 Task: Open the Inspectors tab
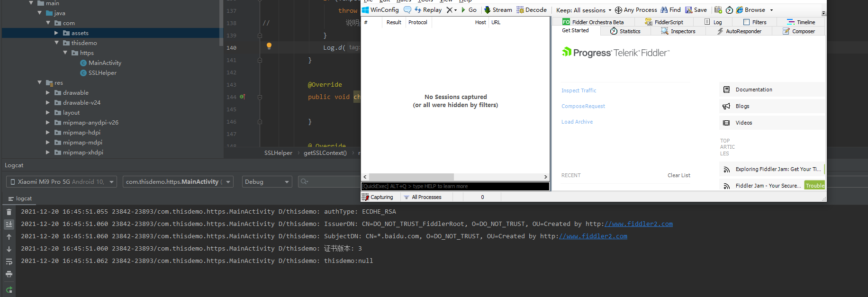pyautogui.click(x=678, y=31)
